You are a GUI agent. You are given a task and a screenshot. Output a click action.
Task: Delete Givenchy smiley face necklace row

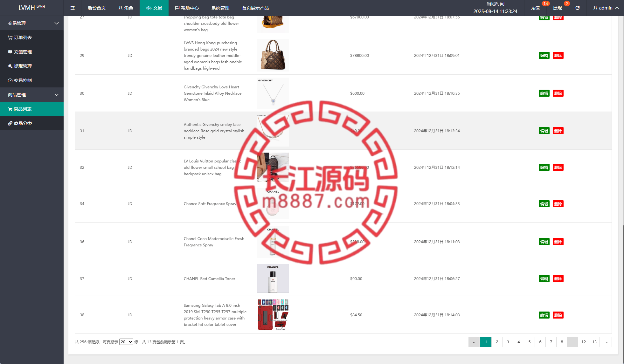click(x=558, y=131)
